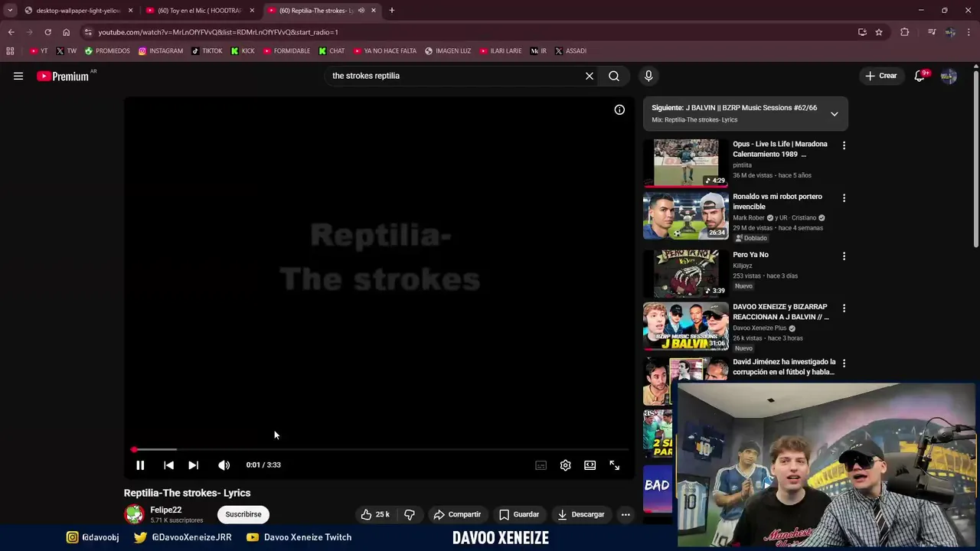Open the IMAGEN LUZ bookmark
This screenshot has width=980, height=551.
(x=448, y=51)
